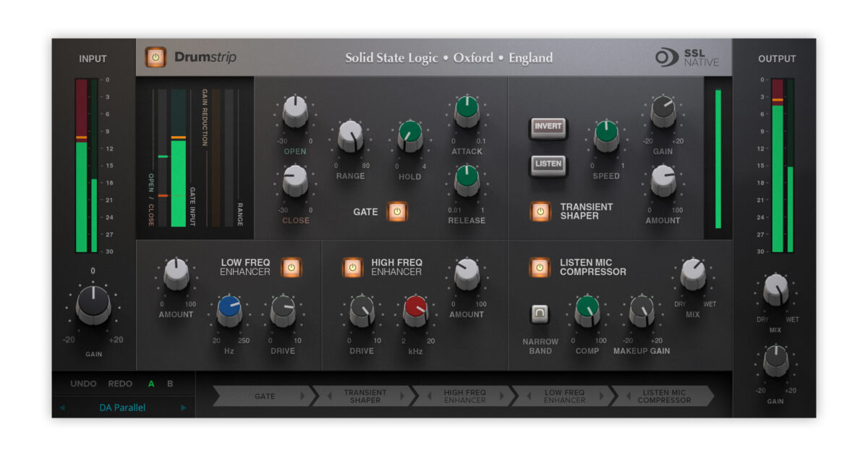Viewport: 868px width, 456px height.
Task: Toggle the Drumstrip main power button
Action: point(155,57)
